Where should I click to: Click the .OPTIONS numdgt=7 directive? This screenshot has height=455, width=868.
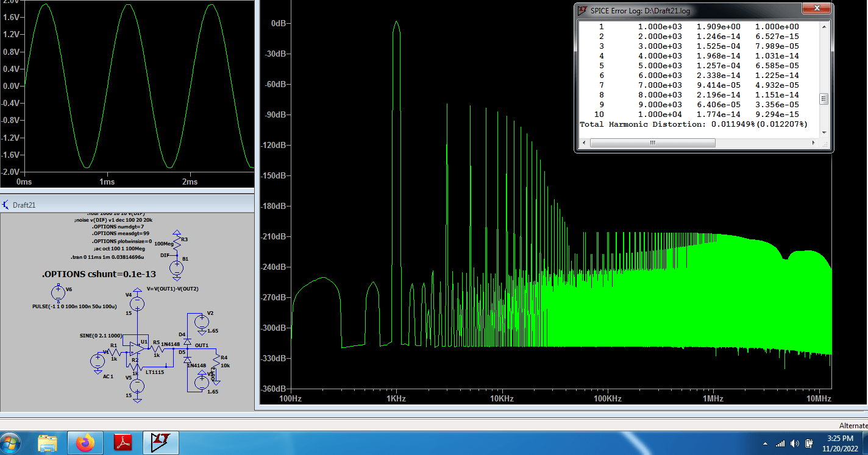(118, 227)
